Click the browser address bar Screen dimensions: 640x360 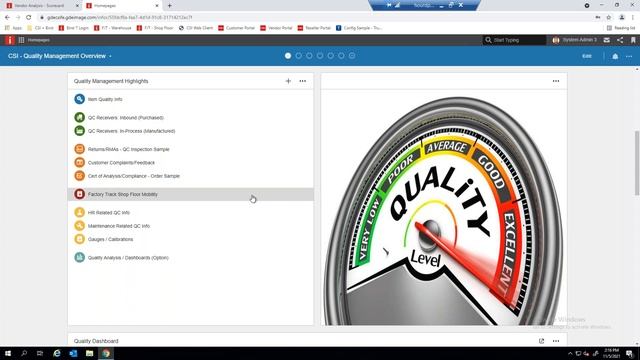(314, 18)
